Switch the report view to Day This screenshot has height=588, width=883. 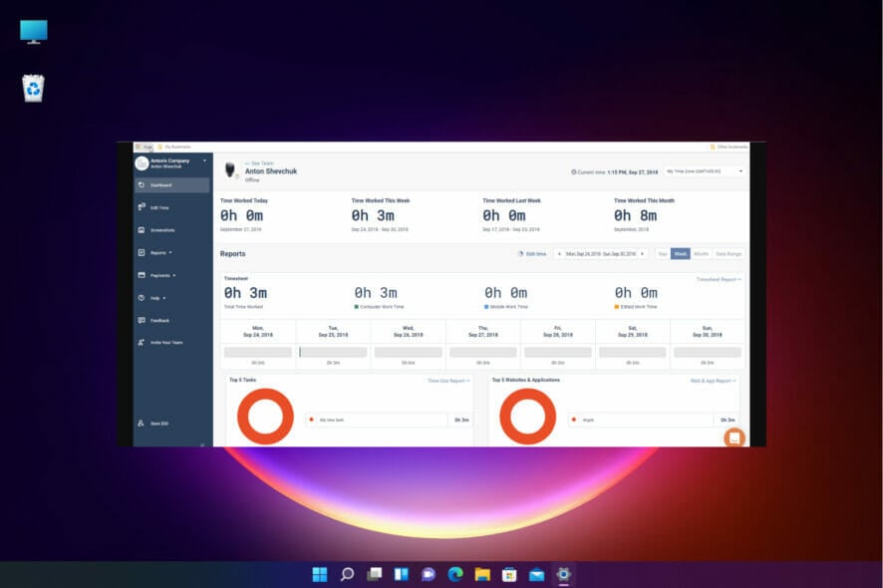pos(663,254)
